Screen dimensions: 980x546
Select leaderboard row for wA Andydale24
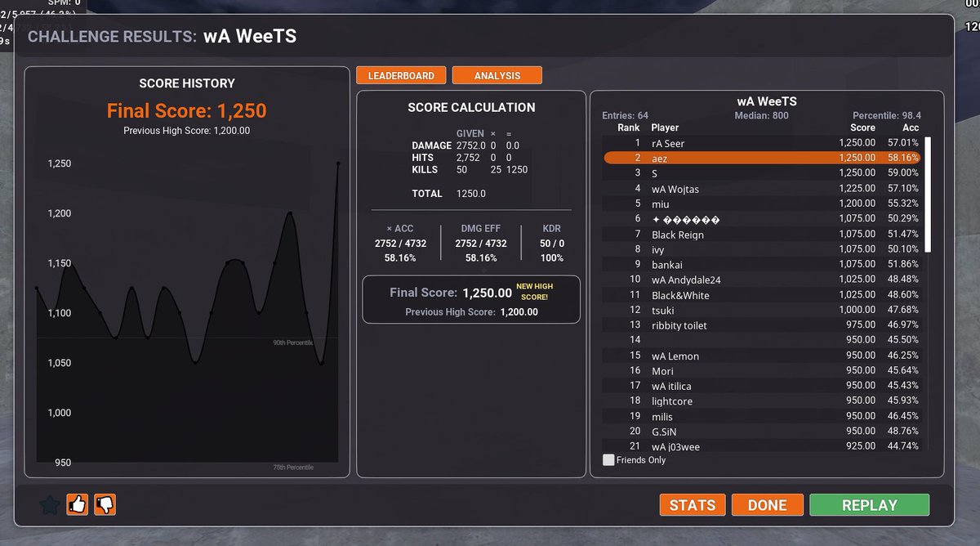761,280
